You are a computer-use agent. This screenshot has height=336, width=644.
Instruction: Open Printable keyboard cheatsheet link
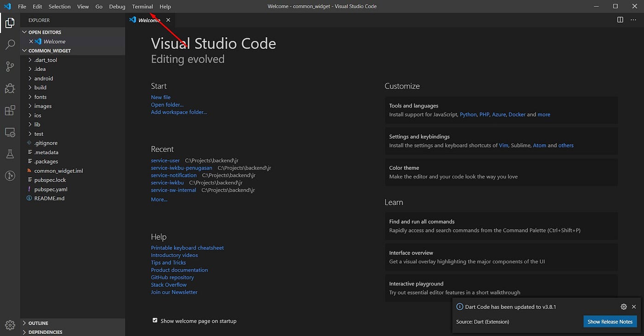tap(187, 248)
